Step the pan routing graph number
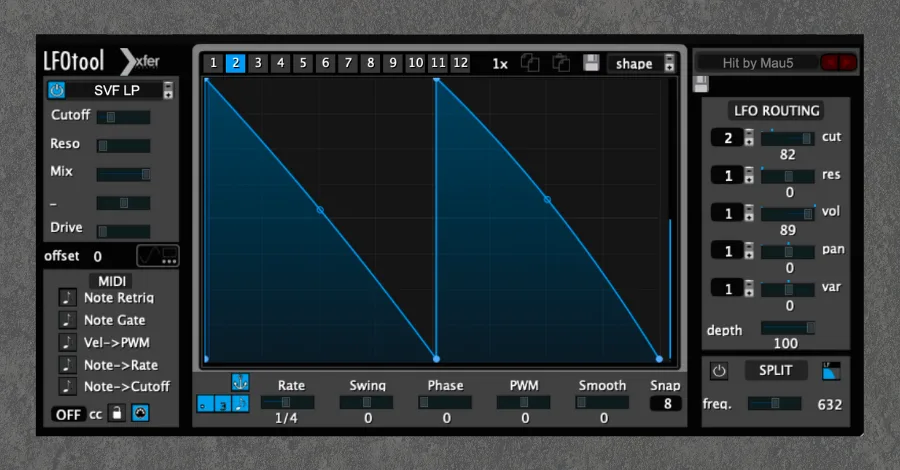The height and width of the screenshot is (470, 900). [749, 251]
